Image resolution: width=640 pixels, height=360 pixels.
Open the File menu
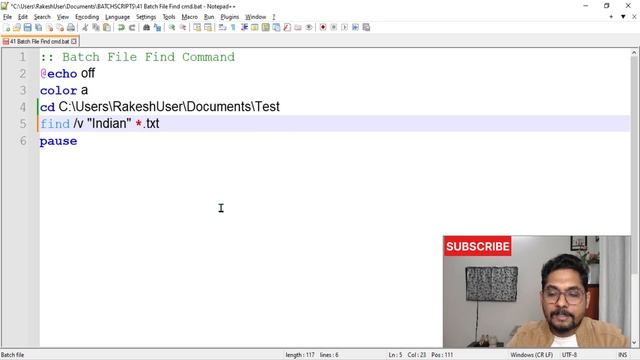point(7,17)
